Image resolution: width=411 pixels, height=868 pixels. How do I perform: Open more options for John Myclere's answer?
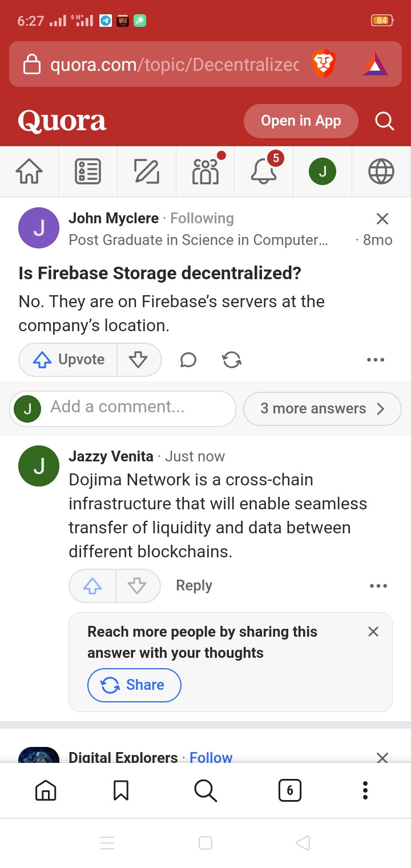coord(376,360)
